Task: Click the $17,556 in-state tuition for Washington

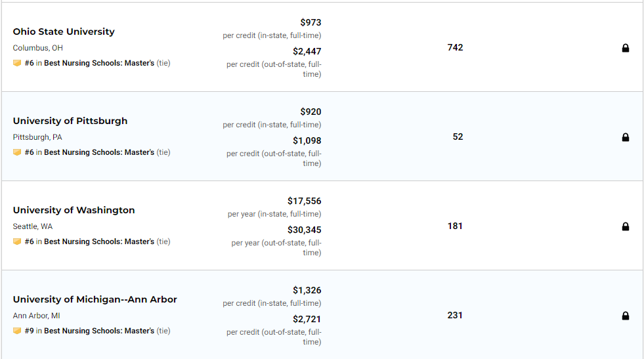Action: point(305,201)
